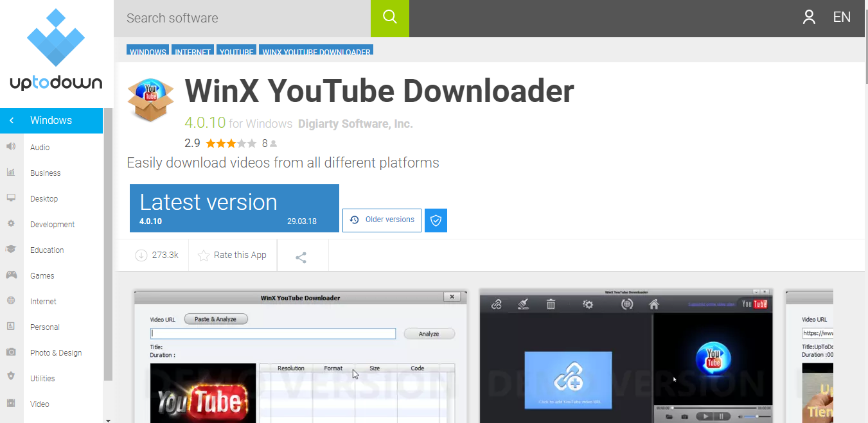Click the 4.0.10 version number text
This screenshot has width=868, height=423.
(205, 123)
